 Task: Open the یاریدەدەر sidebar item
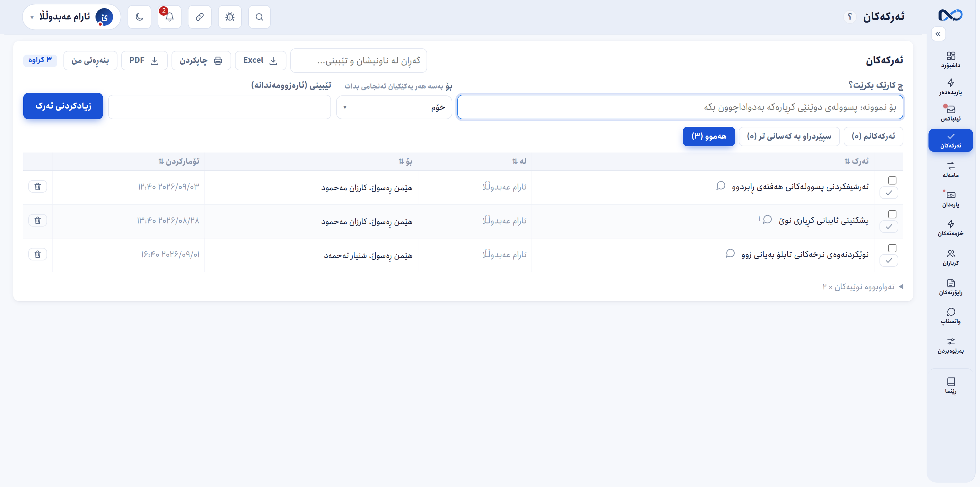(x=950, y=87)
